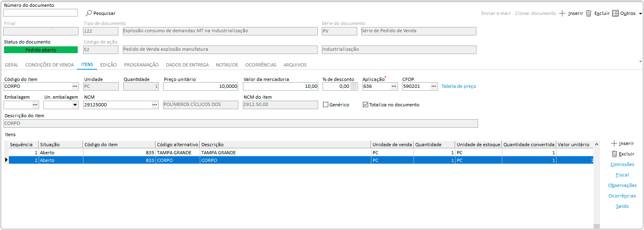
Task: Click the top Inserir plus icon
Action: coord(562,13)
